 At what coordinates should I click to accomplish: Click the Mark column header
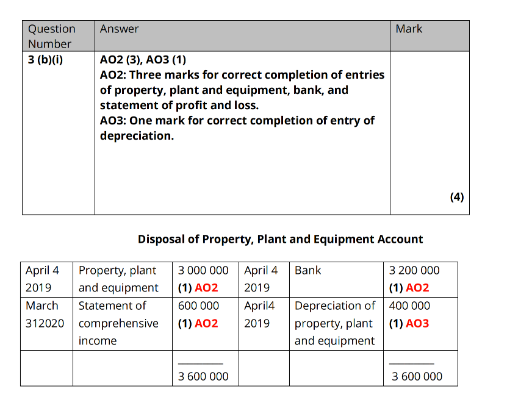(409, 29)
